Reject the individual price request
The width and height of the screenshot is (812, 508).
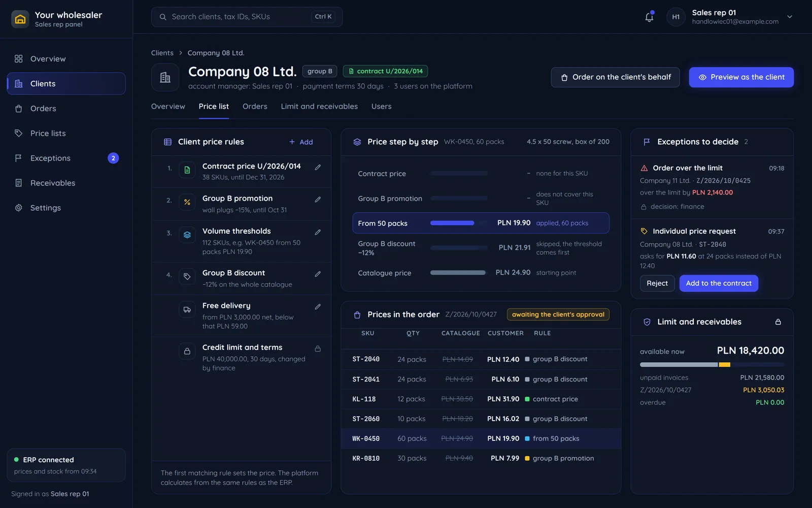point(657,283)
